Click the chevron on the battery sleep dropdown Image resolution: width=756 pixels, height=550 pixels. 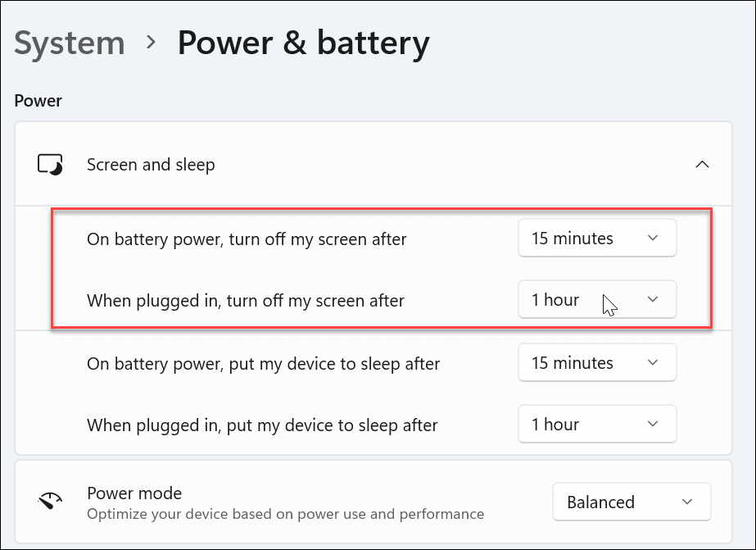pos(652,362)
